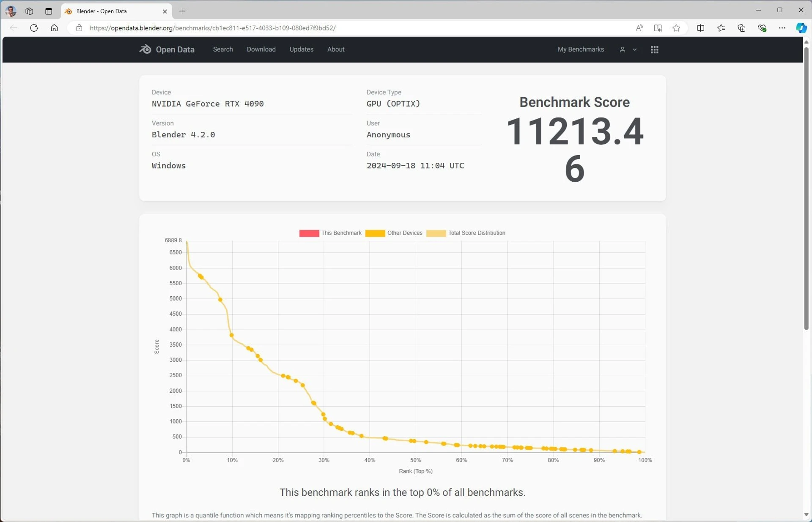The image size is (812, 522).
Task: Open the split screen view
Action: point(700,28)
